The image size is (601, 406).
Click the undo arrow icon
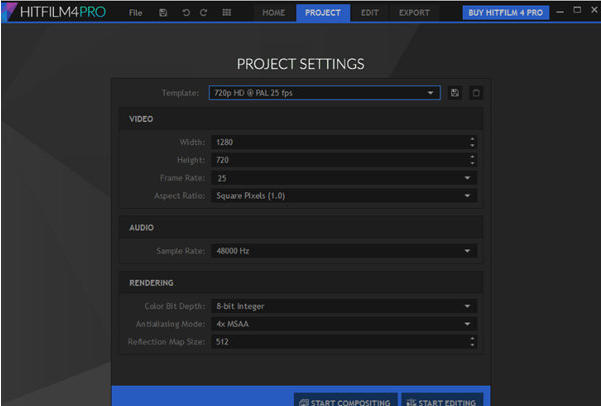(x=186, y=13)
